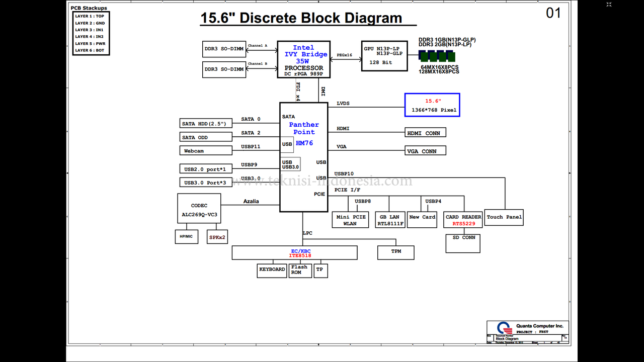Click the 'PEGx16' label
This screenshot has height=362, width=644.
point(345,55)
